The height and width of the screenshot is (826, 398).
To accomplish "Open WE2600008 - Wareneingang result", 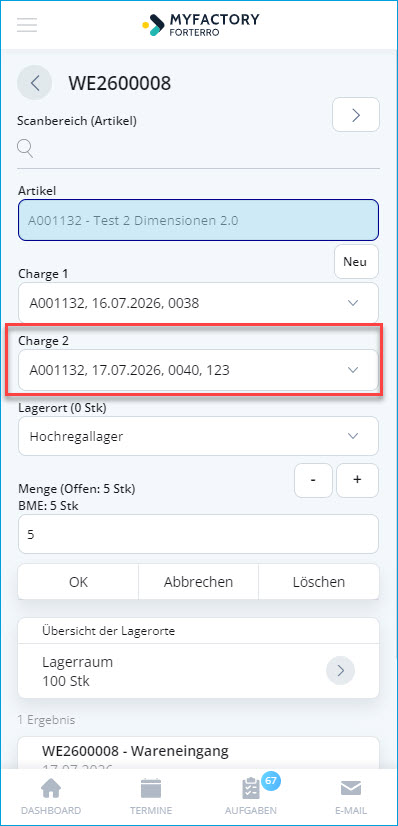I will point(198,753).
